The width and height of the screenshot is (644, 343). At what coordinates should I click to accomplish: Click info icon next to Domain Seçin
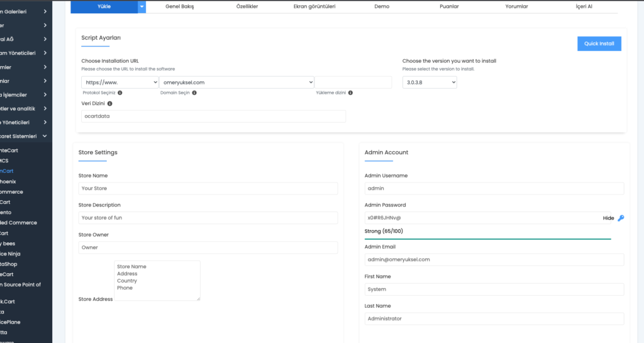(x=194, y=93)
